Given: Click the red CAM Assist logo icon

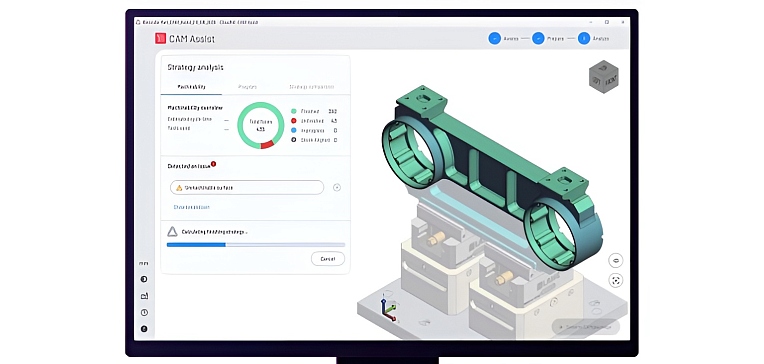Looking at the screenshot, I should 160,38.
